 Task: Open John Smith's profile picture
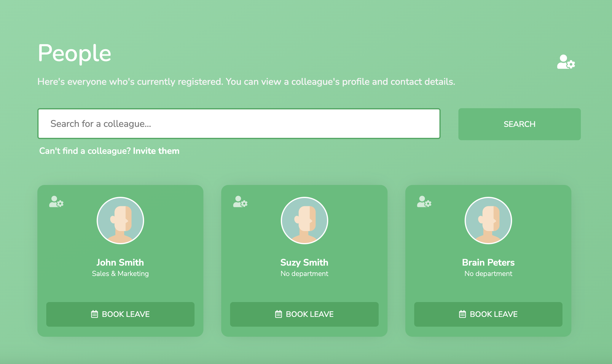click(120, 221)
